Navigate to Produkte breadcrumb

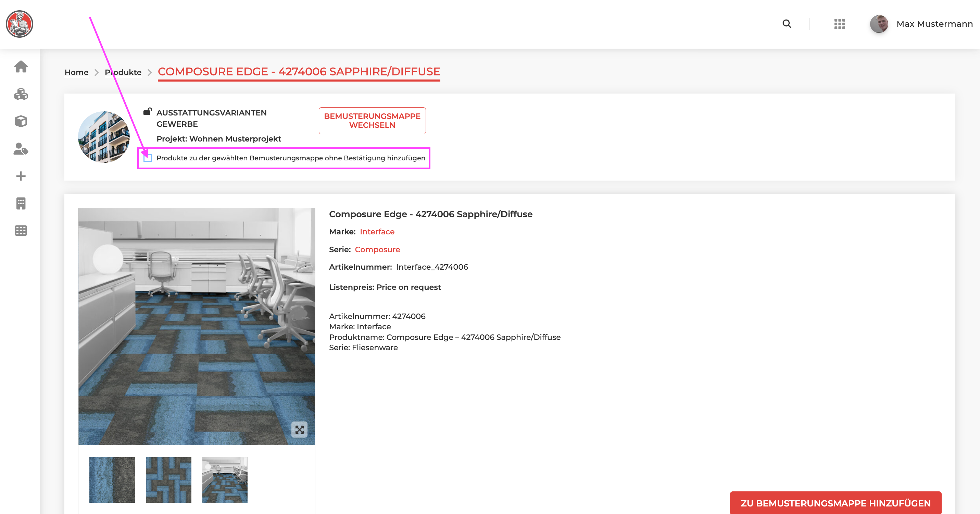[x=123, y=72]
